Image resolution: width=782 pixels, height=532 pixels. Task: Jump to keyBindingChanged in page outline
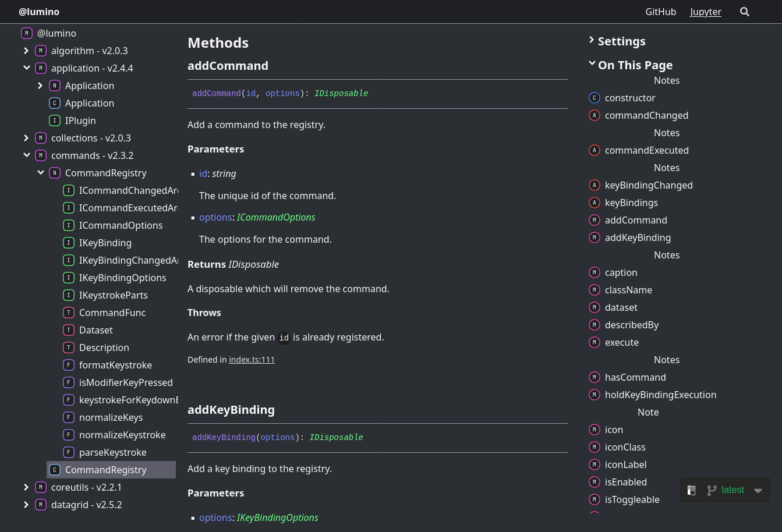(649, 185)
